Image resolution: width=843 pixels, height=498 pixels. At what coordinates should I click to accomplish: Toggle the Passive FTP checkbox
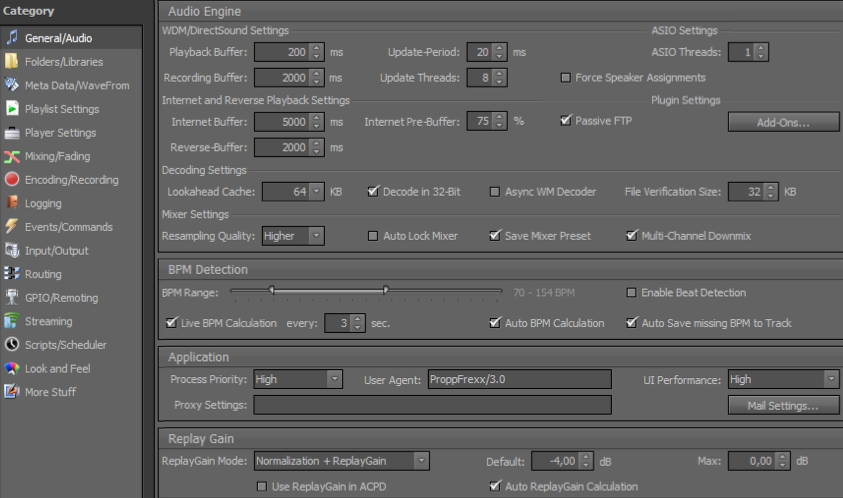566,120
